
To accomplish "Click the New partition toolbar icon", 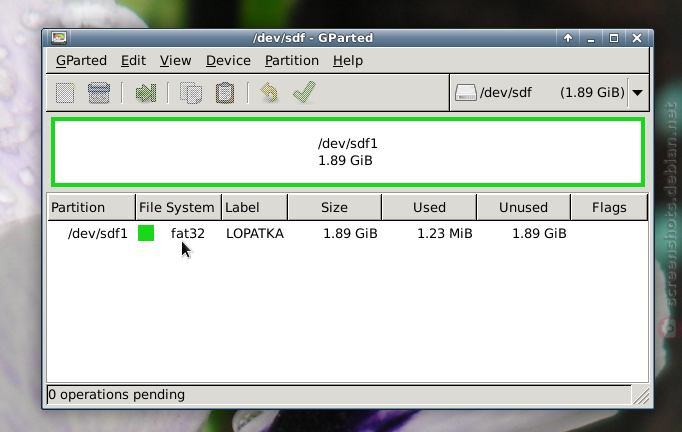I will pyautogui.click(x=65, y=93).
